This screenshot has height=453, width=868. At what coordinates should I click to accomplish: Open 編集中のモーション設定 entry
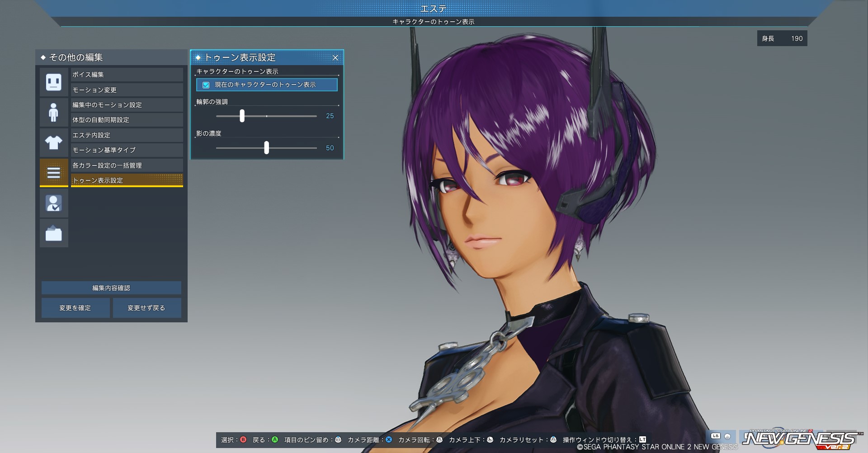[127, 105]
